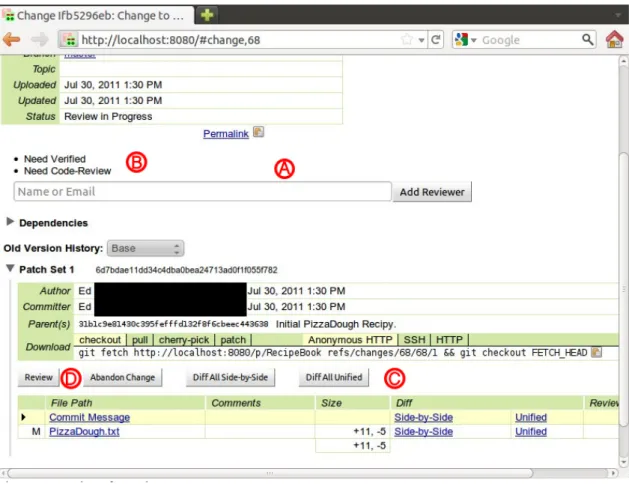629x486 pixels.
Task: Select the patch download tab
Action: 233,340
